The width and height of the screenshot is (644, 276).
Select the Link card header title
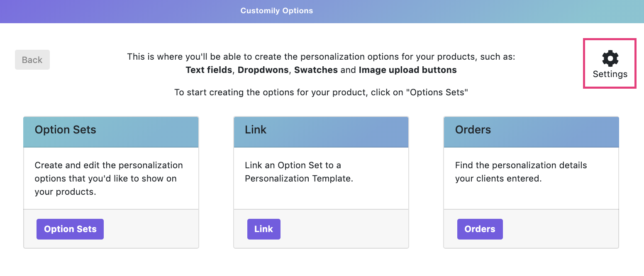pyautogui.click(x=256, y=130)
